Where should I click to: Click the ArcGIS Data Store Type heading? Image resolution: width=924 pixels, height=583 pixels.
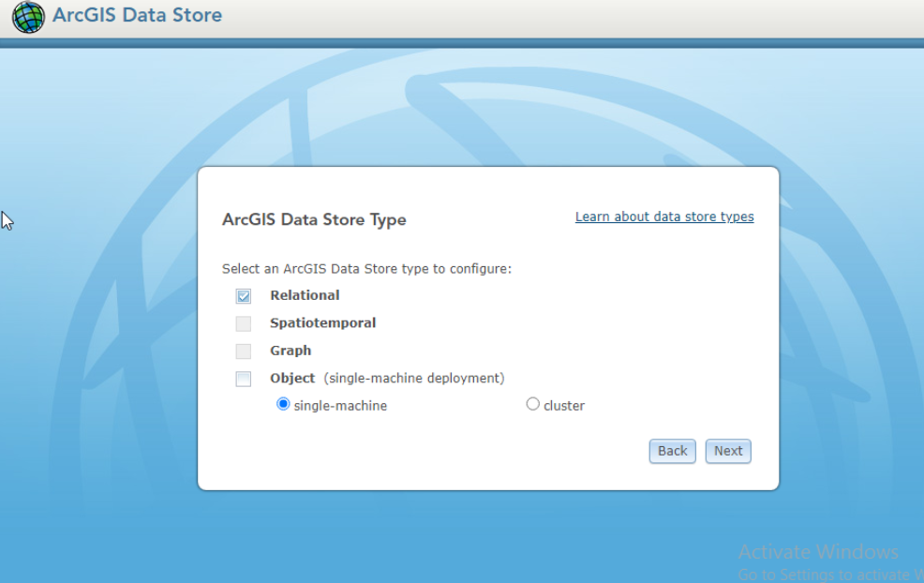314,220
